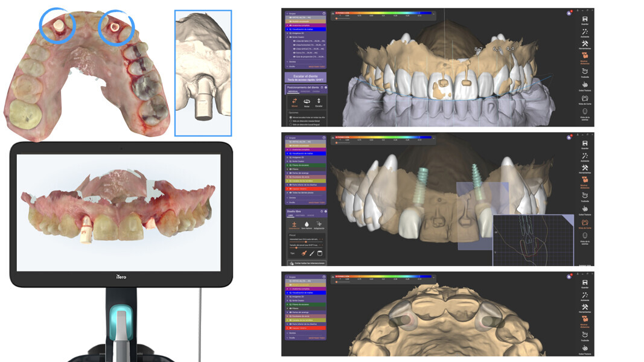This screenshot has height=362, width=644.
Task: Click the Guardar save icon, top panel
Action: tap(584, 19)
